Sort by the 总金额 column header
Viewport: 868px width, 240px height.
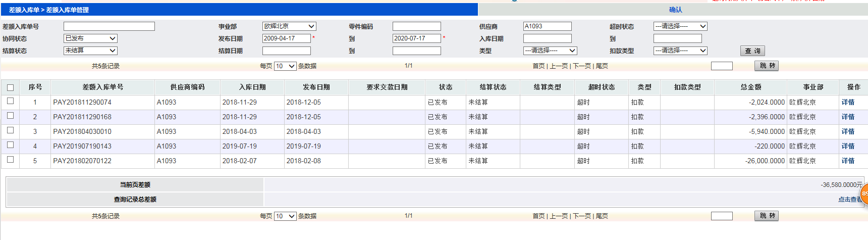click(750, 87)
